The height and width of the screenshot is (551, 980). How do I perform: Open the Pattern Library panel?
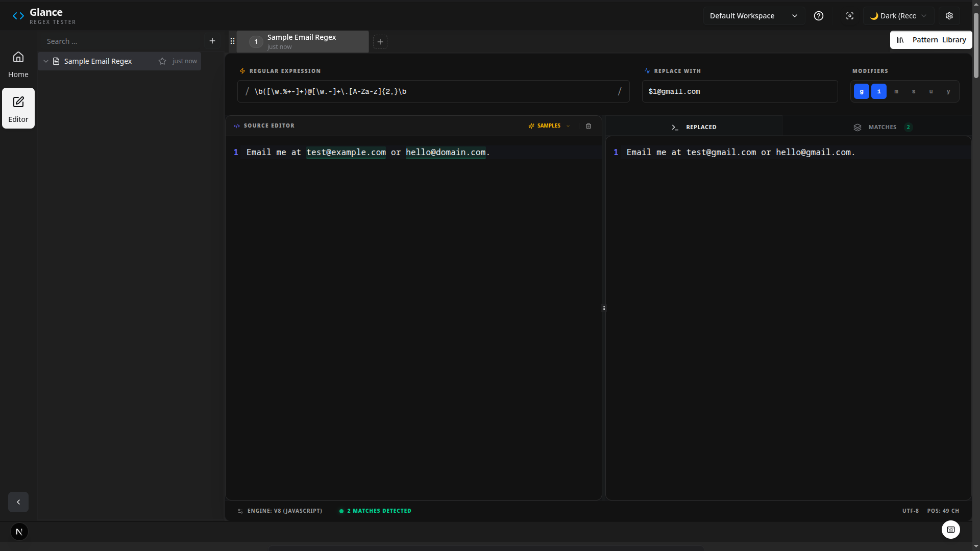coord(931,40)
